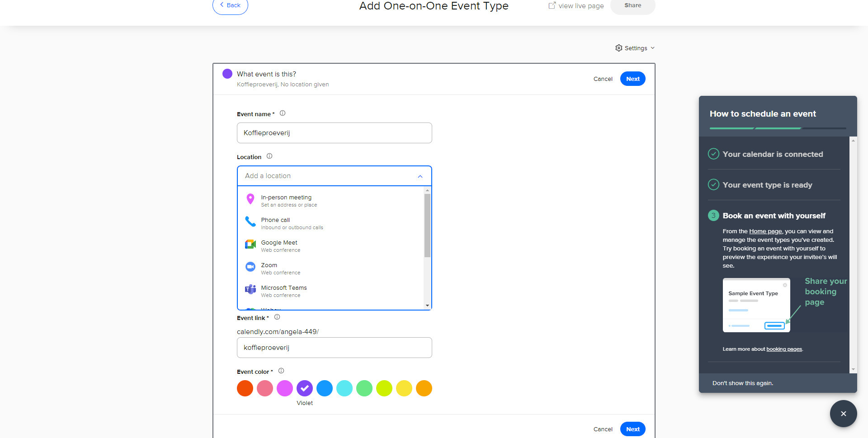Click the Google Meet icon
The image size is (868, 438).
(x=250, y=244)
